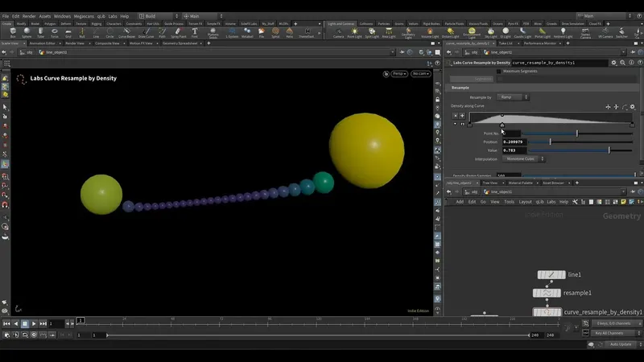
Task: Open network editor Layout menu
Action: pyautogui.click(x=525, y=202)
